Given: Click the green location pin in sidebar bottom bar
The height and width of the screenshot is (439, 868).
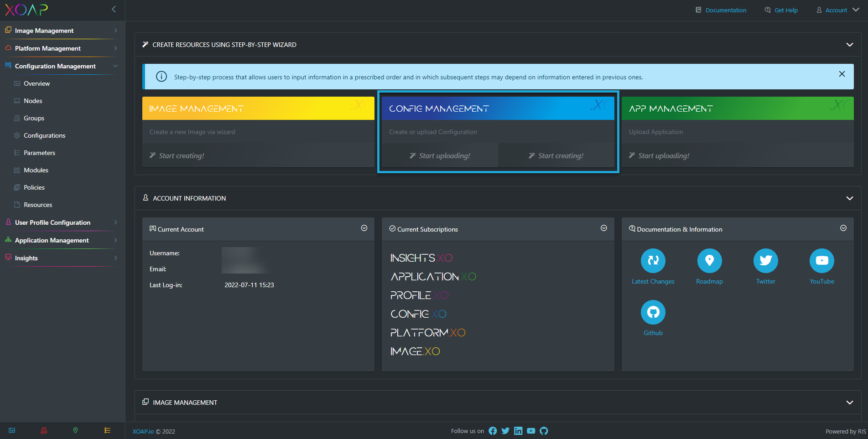Looking at the screenshot, I should click(76, 430).
